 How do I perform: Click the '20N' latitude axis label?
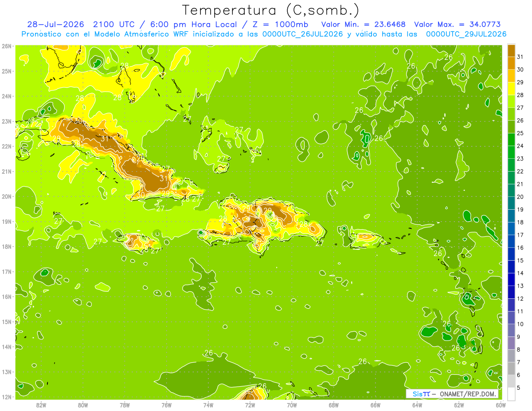coord(7,196)
